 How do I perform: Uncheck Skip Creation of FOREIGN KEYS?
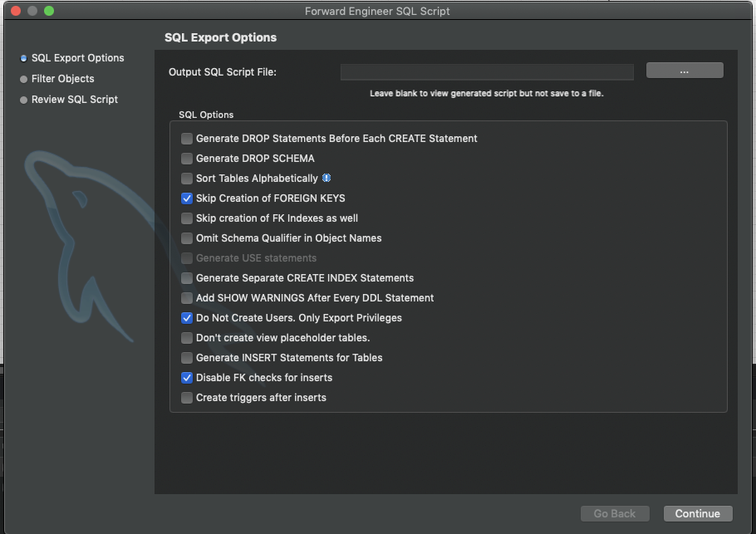tap(187, 198)
